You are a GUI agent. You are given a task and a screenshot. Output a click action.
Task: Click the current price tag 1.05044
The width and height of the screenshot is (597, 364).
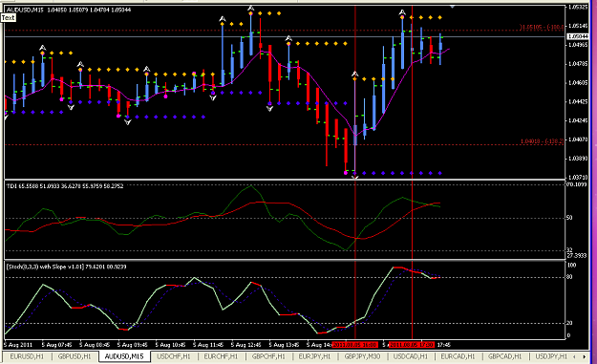578,36
